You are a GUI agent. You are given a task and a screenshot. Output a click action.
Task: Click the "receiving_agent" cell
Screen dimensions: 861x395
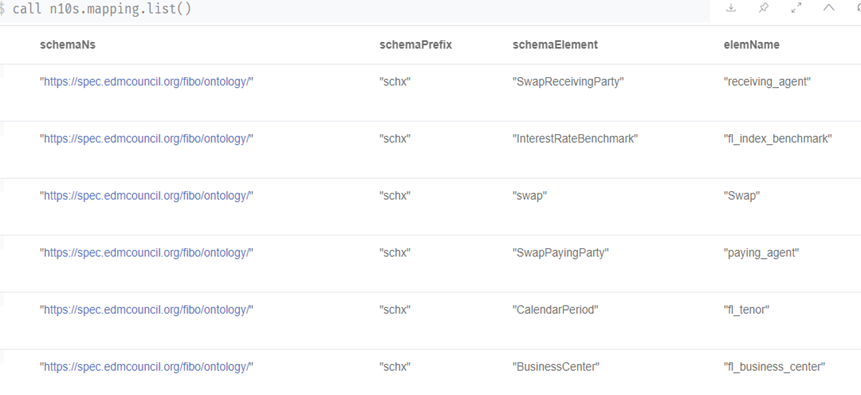(x=768, y=82)
